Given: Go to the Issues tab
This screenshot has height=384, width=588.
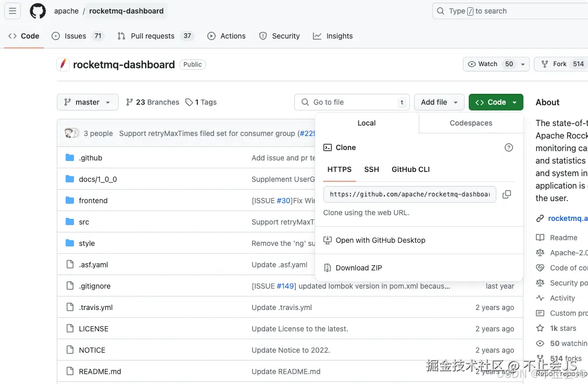Looking at the screenshot, I should [x=76, y=36].
